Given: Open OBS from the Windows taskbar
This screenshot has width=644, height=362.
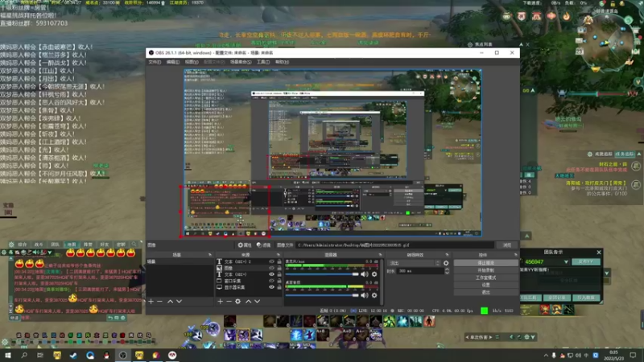Looking at the screenshot, I should [123, 355].
